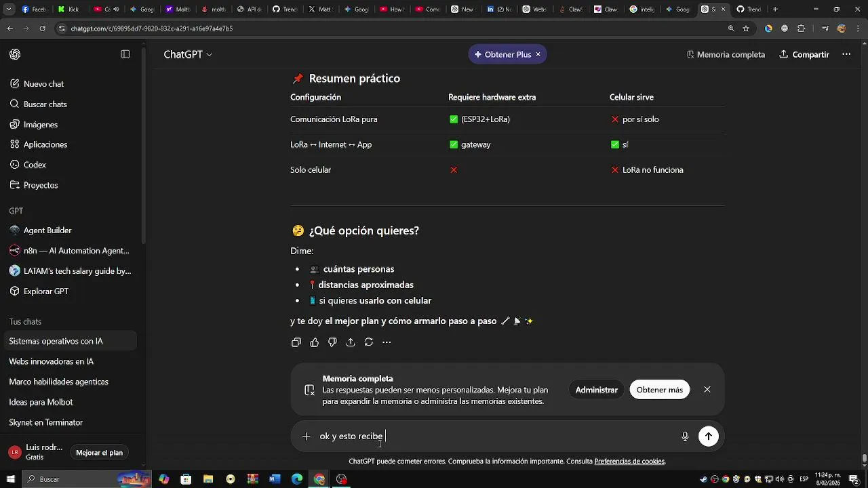Image resolution: width=868 pixels, height=488 pixels.
Task: Click the Obtener más button
Action: click(x=660, y=390)
